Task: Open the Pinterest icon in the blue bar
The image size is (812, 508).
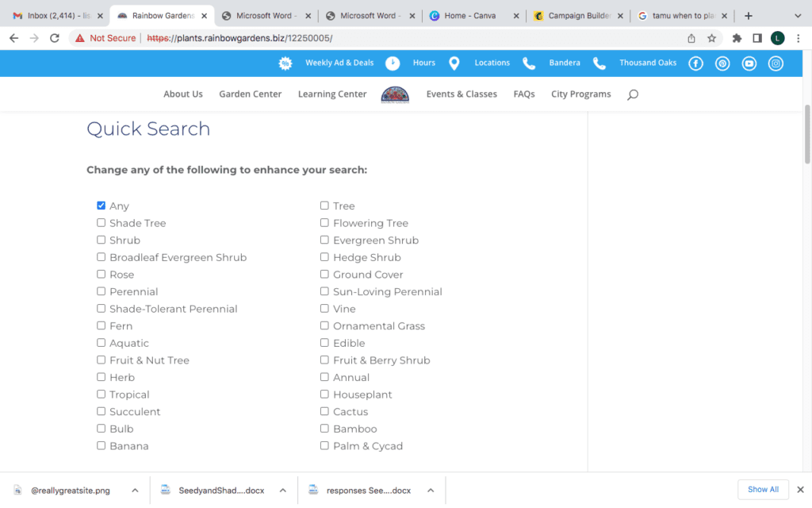Action: 722,63
